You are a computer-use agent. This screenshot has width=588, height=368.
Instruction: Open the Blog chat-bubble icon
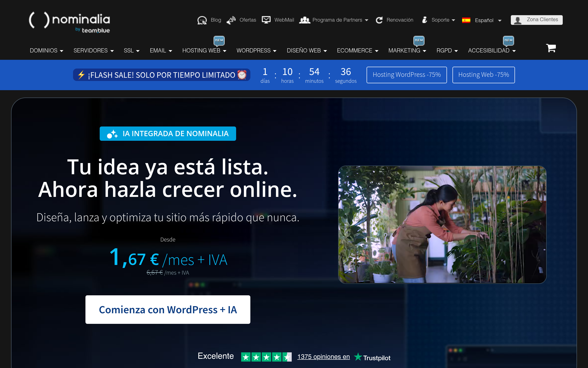(x=202, y=20)
